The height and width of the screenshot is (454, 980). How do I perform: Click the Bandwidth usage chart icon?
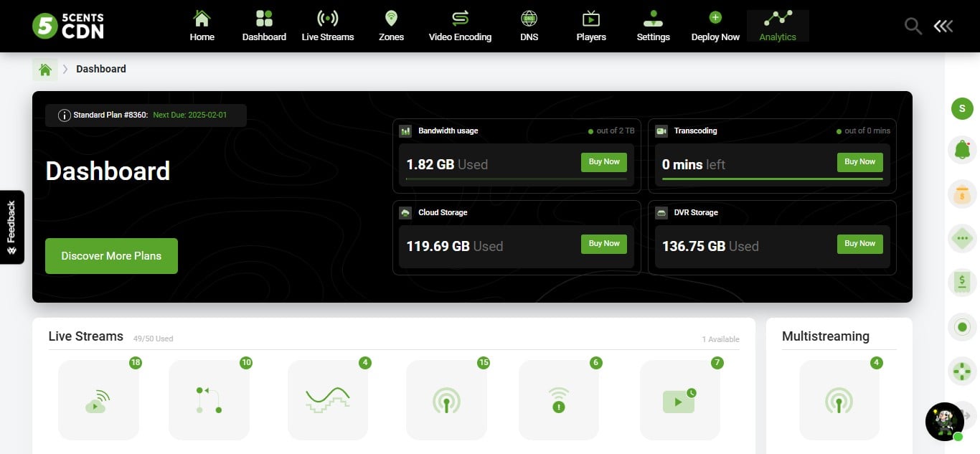(x=405, y=131)
